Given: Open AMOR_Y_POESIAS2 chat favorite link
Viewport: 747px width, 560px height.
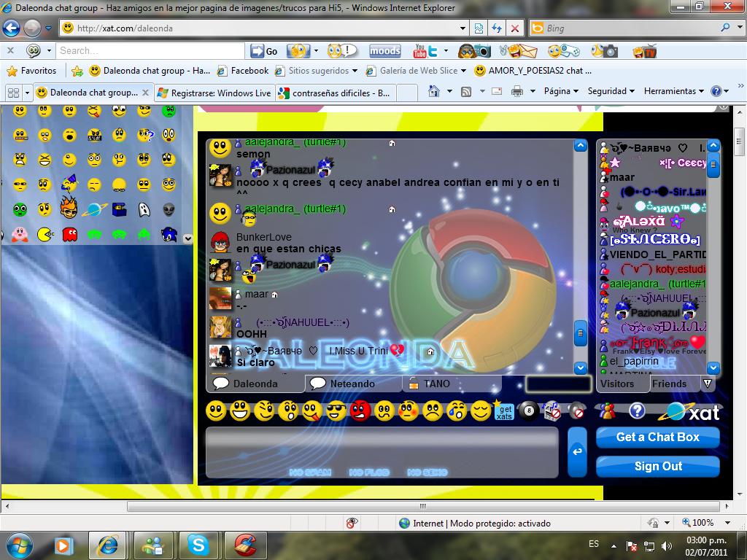Looking at the screenshot, I should [x=533, y=71].
